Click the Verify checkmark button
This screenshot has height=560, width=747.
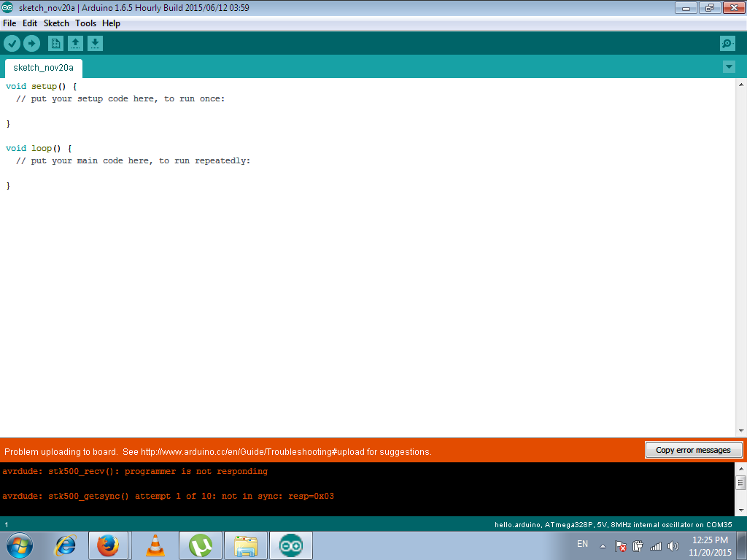coord(12,44)
